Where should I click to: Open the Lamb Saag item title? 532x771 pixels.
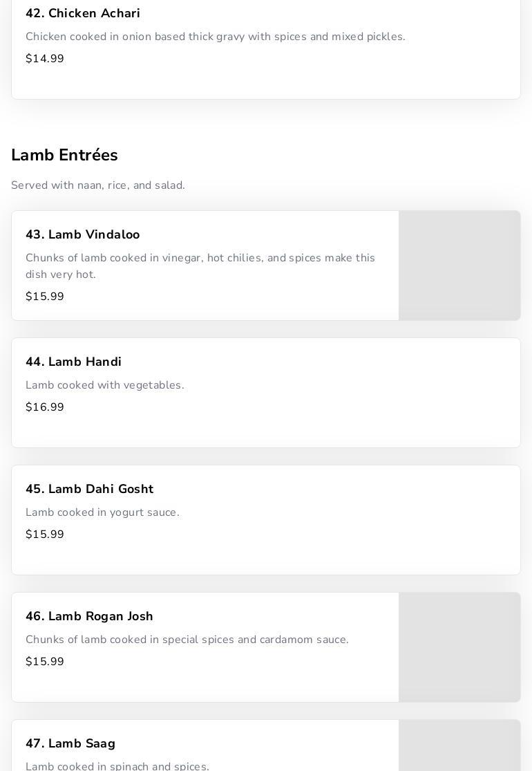click(70, 744)
